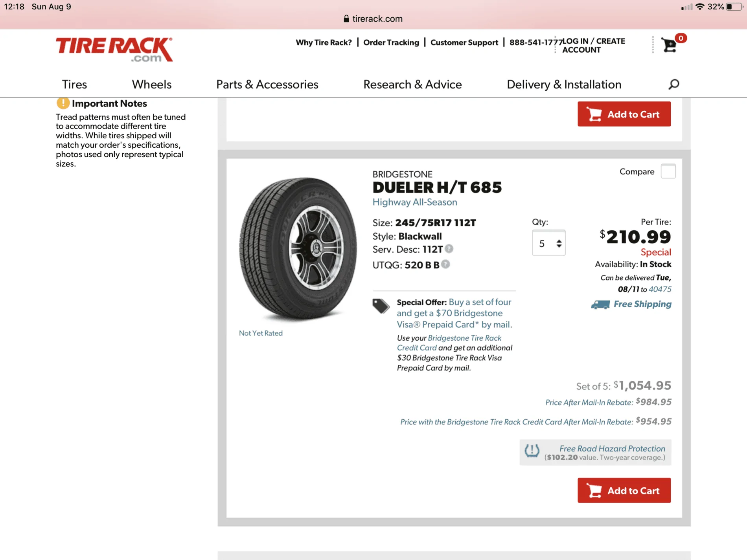This screenshot has height=560, width=747.
Task: Open the Qty selector showing 5
Action: point(548,243)
